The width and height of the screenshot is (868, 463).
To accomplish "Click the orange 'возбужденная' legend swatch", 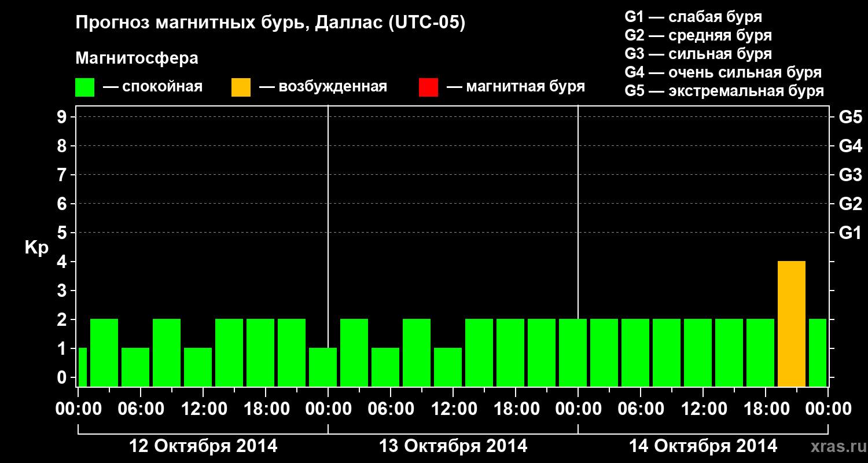I will [241, 87].
